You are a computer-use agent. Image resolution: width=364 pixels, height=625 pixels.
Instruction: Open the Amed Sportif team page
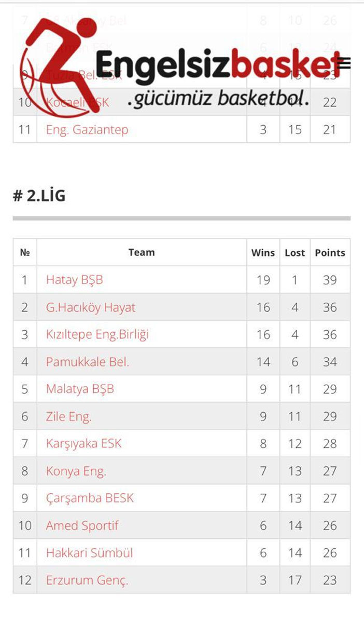[x=82, y=525]
